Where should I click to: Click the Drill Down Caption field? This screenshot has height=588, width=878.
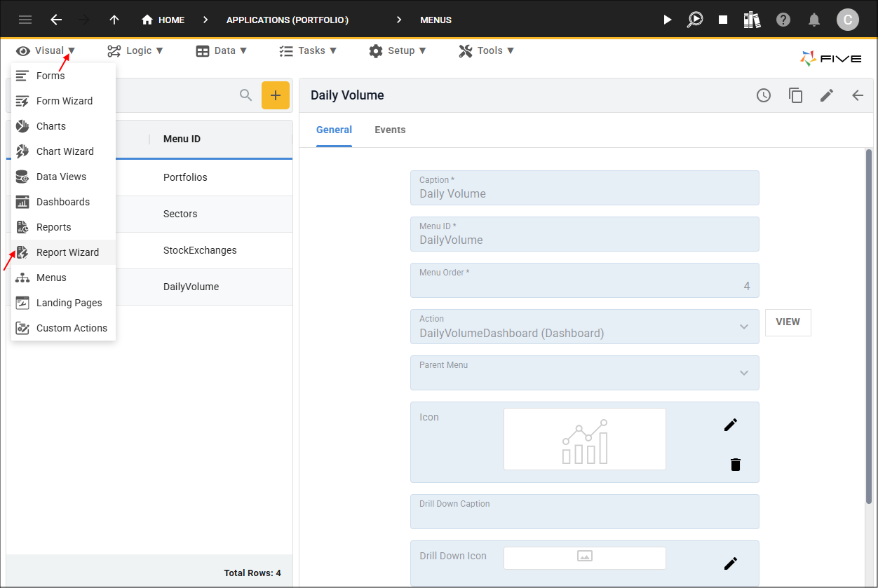584,512
